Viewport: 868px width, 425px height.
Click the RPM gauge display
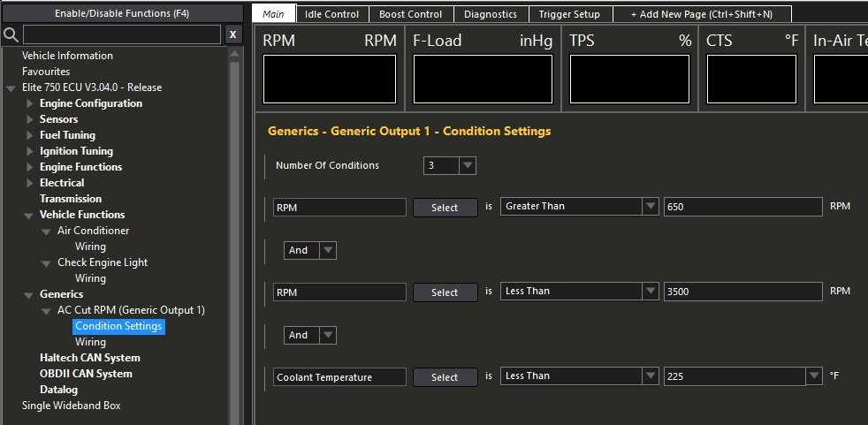click(330, 80)
